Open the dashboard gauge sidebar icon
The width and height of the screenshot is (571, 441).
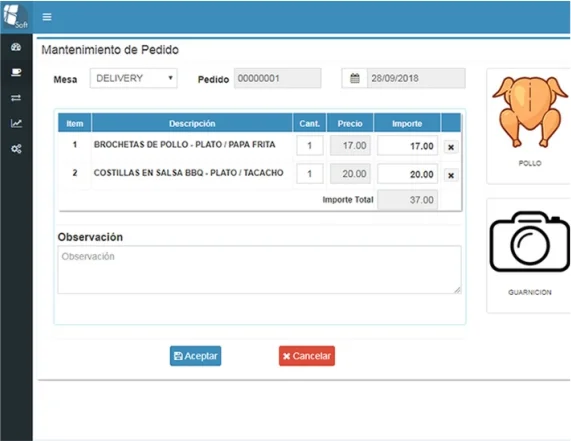click(x=16, y=47)
